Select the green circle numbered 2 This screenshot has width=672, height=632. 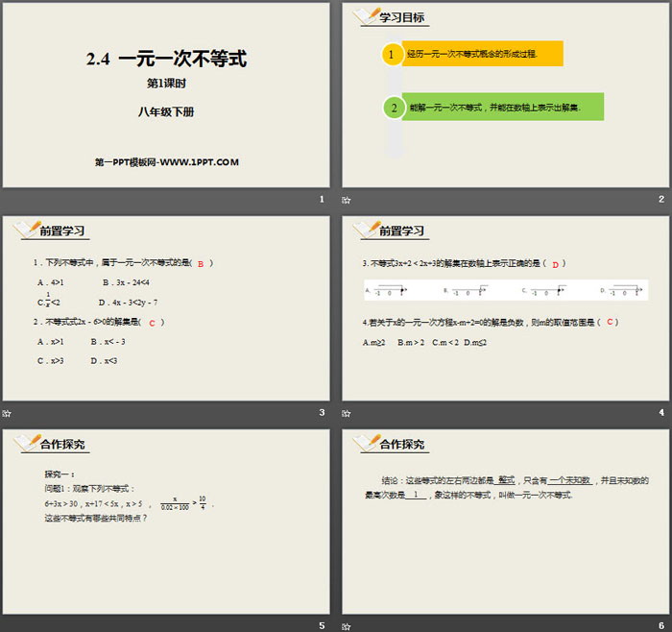tap(392, 108)
